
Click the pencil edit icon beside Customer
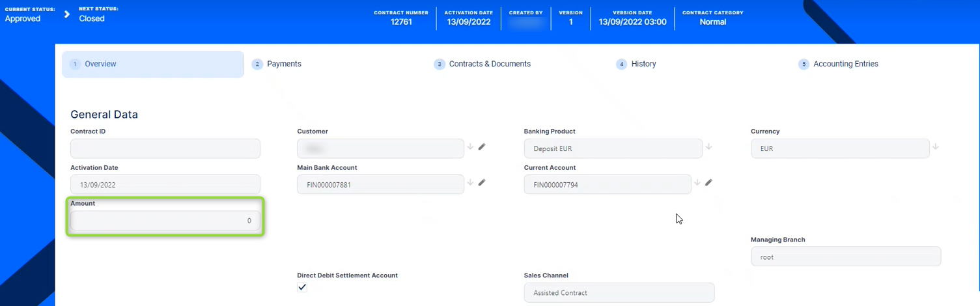pyautogui.click(x=482, y=147)
